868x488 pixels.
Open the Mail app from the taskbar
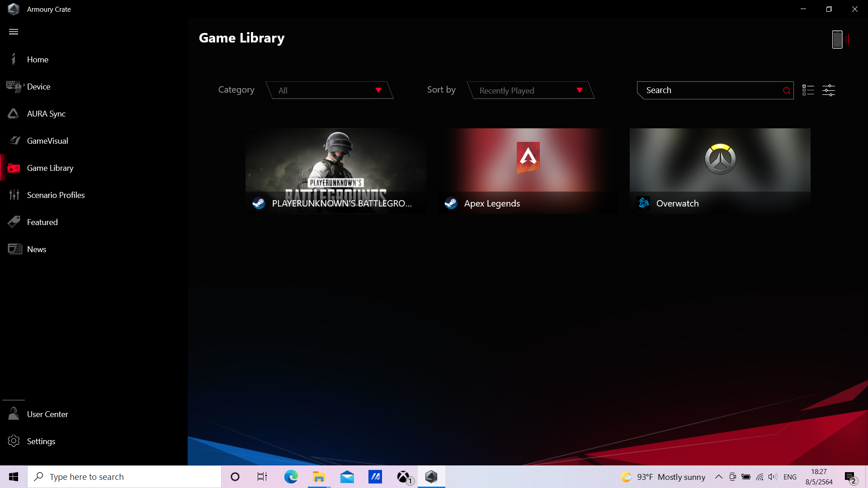pyautogui.click(x=347, y=477)
